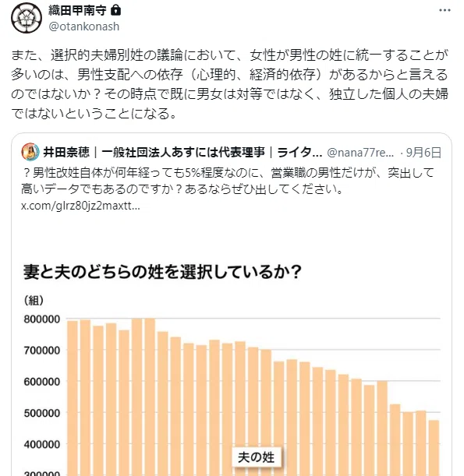
Task: Click the 500000 y-axis label
Action: click(x=42, y=413)
